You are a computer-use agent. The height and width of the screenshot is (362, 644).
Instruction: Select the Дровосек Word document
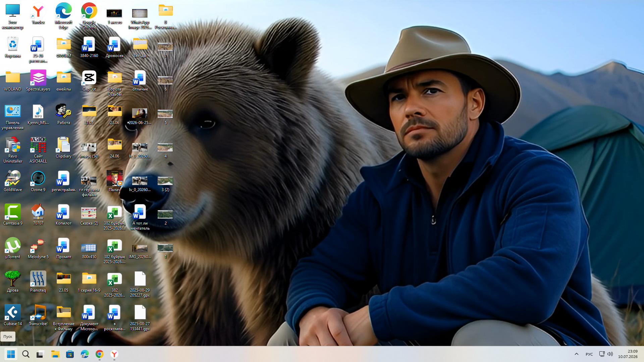(x=115, y=47)
